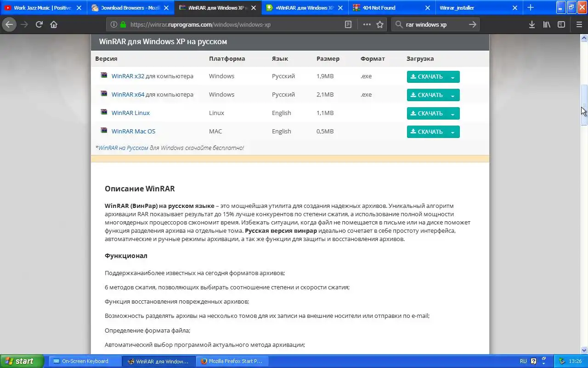The image size is (588, 368).
Task: Switch to Mozilla Firefox Start Page taskbar window
Action: 232,361
